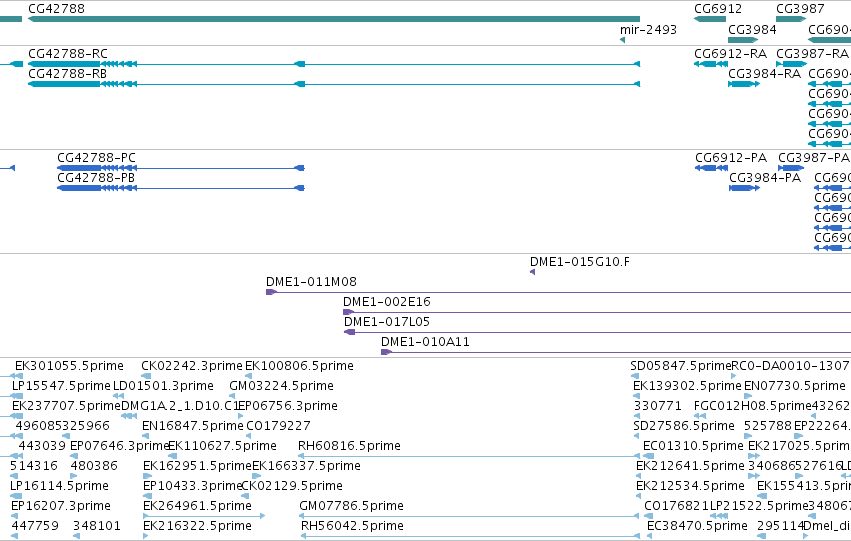The image size is (851, 541).
Task: Click the CG3987-PA label
Action: point(814,157)
